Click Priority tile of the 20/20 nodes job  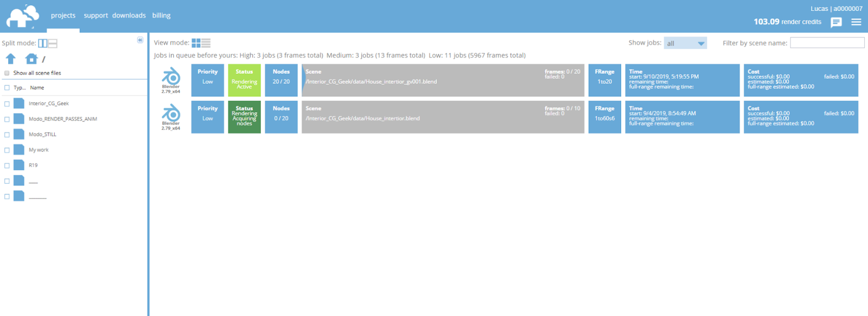[208, 80]
